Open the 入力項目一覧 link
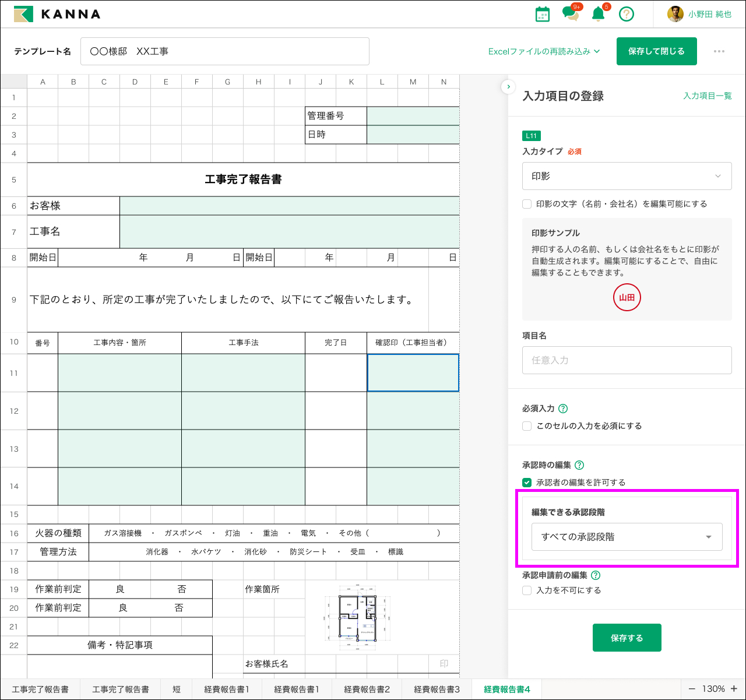746x700 pixels. [707, 96]
